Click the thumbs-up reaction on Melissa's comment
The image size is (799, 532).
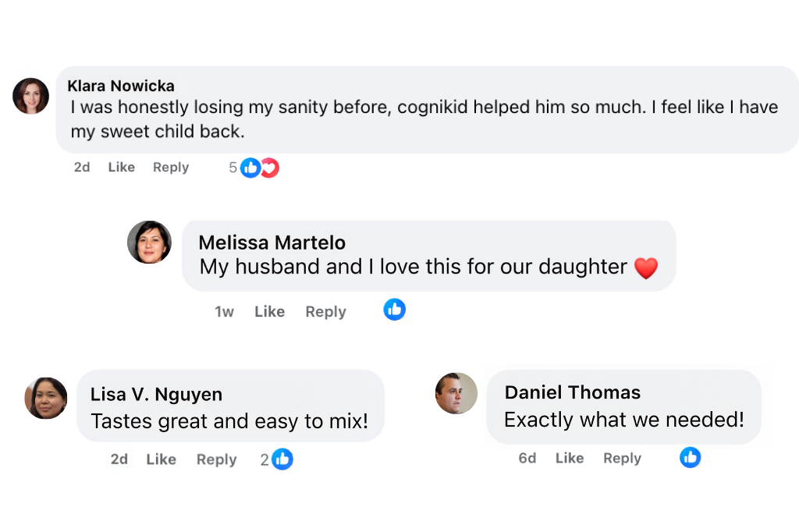[395, 310]
